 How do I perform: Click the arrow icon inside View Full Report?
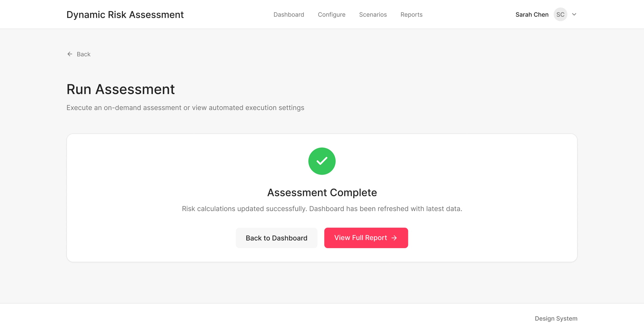pos(394,238)
